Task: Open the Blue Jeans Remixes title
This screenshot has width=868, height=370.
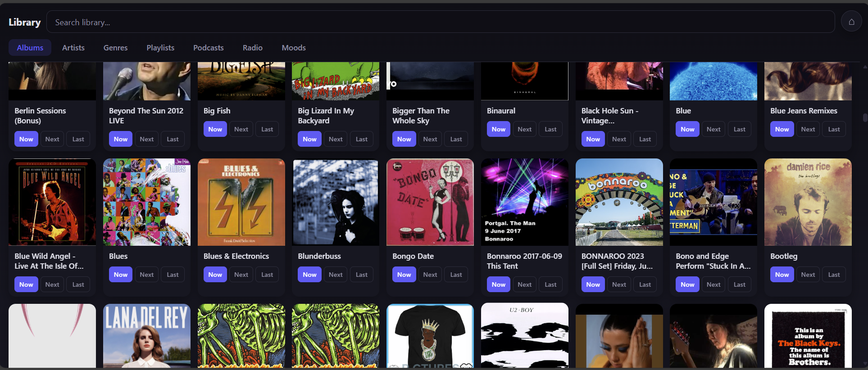Action: [x=804, y=111]
